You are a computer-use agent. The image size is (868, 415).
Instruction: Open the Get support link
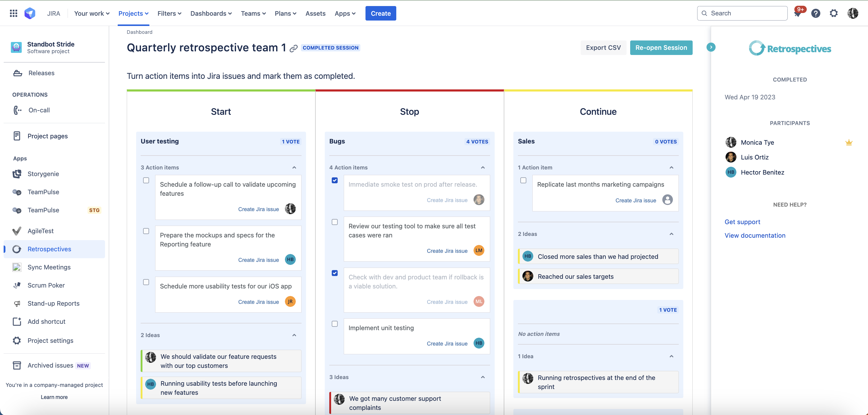[742, 222]
